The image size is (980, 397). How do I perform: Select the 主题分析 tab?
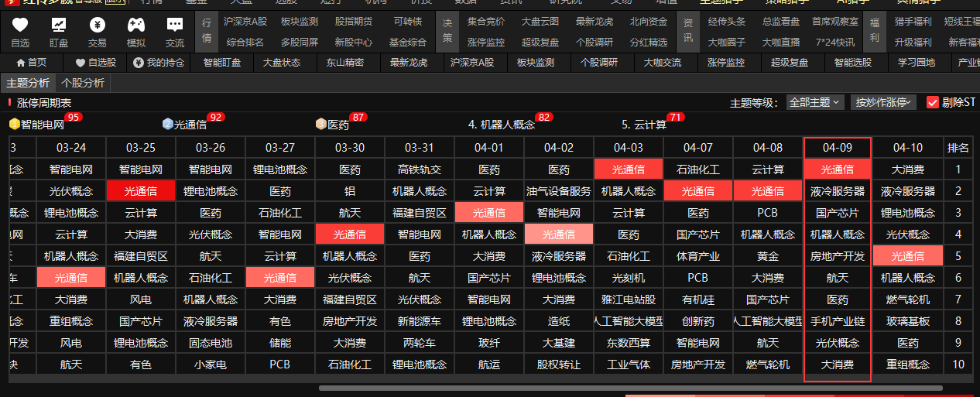[28, 83]
